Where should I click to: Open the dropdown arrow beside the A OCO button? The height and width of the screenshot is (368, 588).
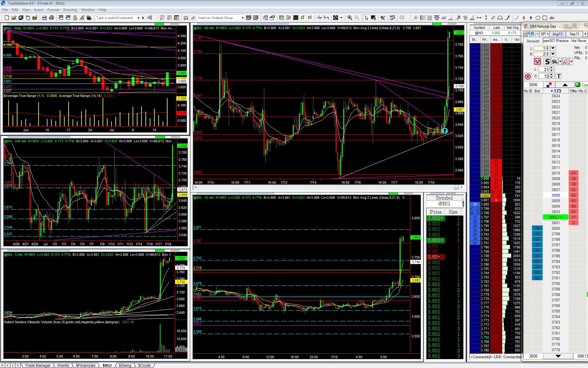pyautogui.click(x=571, y=62)
